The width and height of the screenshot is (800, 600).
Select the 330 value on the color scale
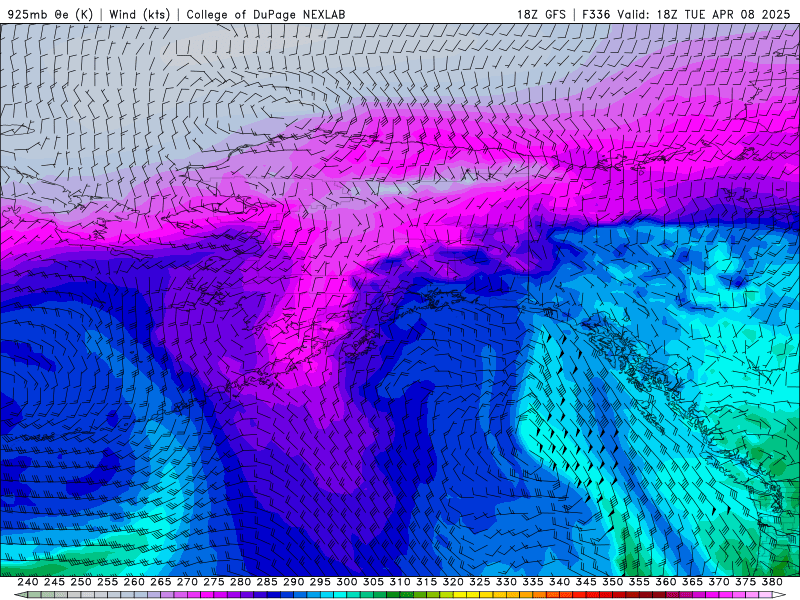(506, 582)
